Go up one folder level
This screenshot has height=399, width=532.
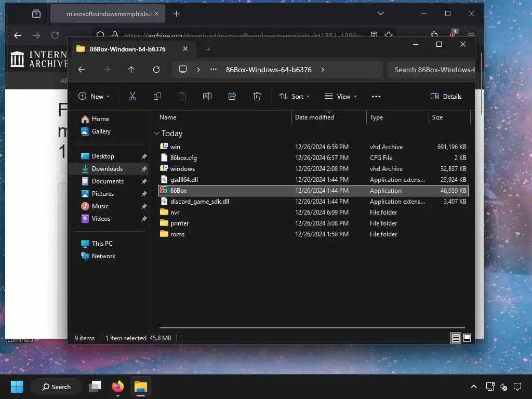point(131,70)
